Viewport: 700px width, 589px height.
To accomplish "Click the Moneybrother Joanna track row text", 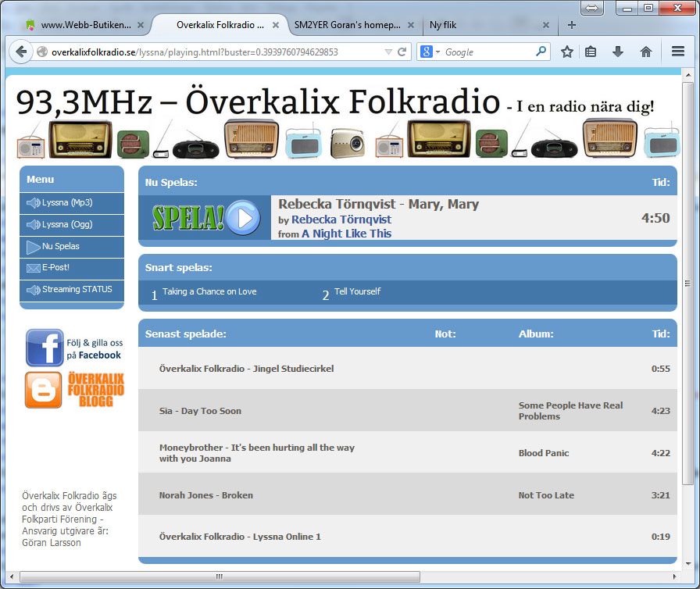I will 257,453.
